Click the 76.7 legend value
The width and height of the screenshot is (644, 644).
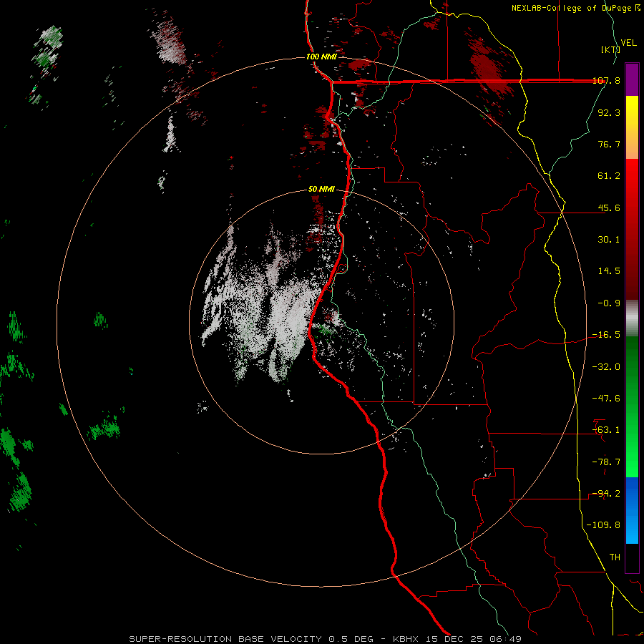609,144
